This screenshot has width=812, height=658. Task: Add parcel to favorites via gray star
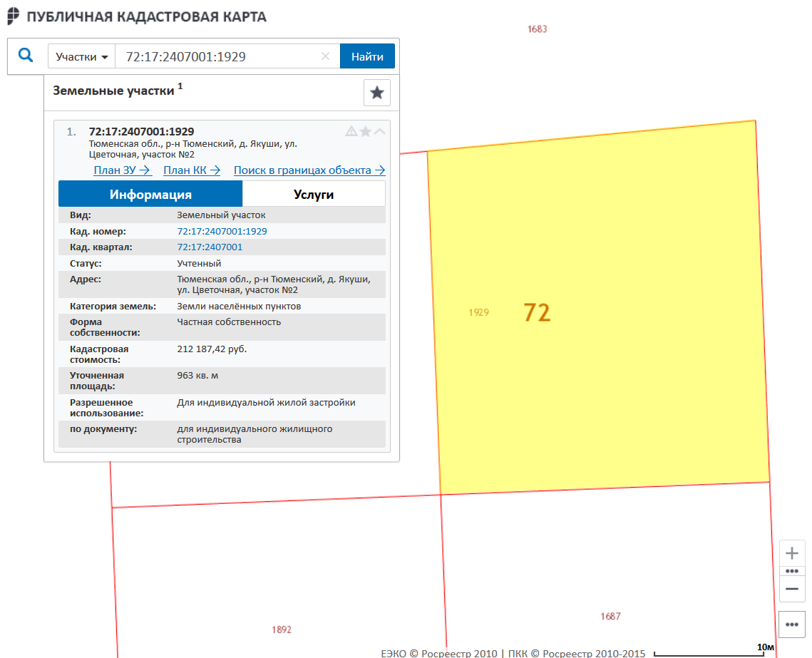pyautogui.click(x=365, y=131)
